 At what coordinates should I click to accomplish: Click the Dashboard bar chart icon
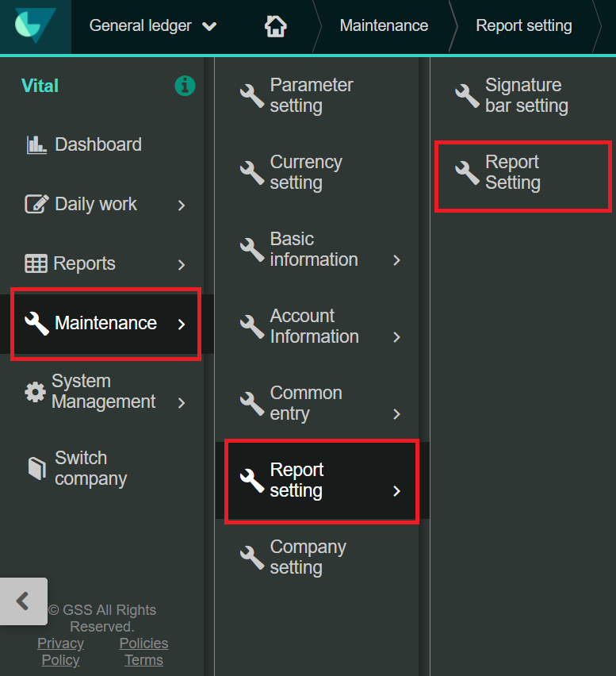tap(36, 144)
